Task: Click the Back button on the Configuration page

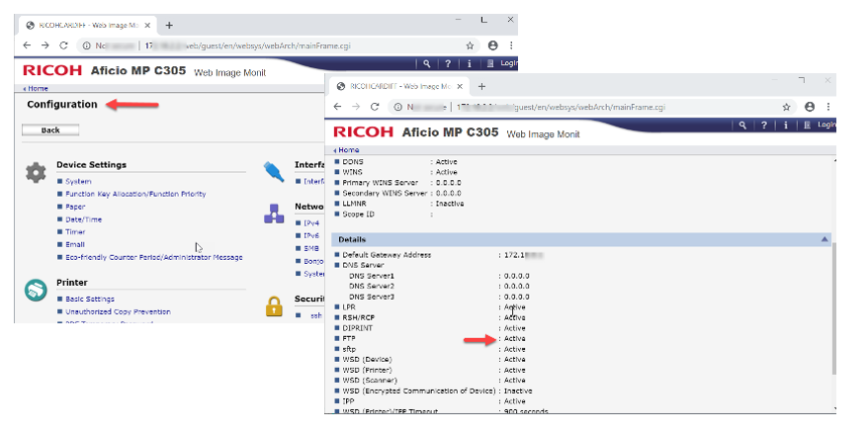Action: click(50, 130)
